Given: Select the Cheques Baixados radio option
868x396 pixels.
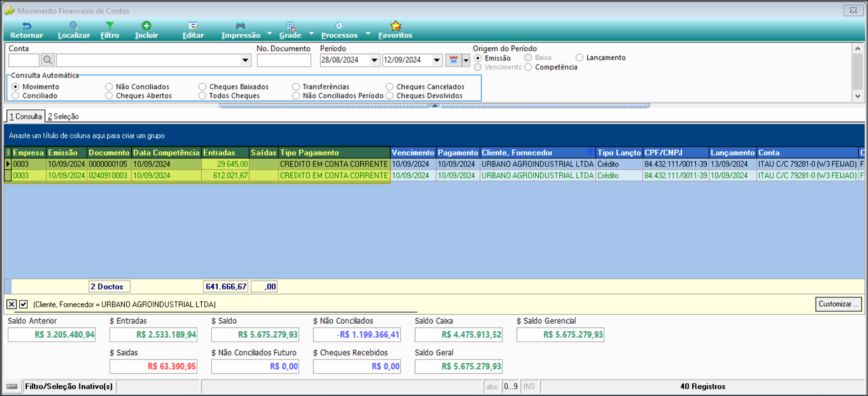Looking at the screenshot, I should click(x=202, y=87).
